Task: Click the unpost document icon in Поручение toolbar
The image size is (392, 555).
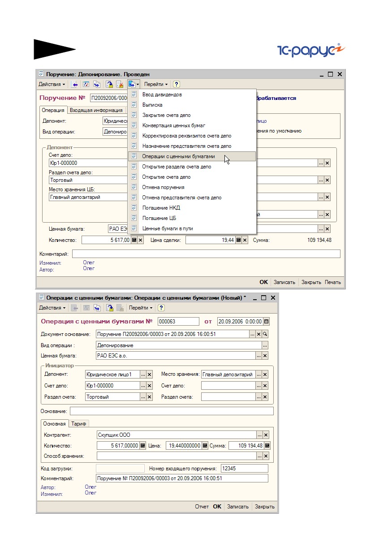Action: coord(120,84)
